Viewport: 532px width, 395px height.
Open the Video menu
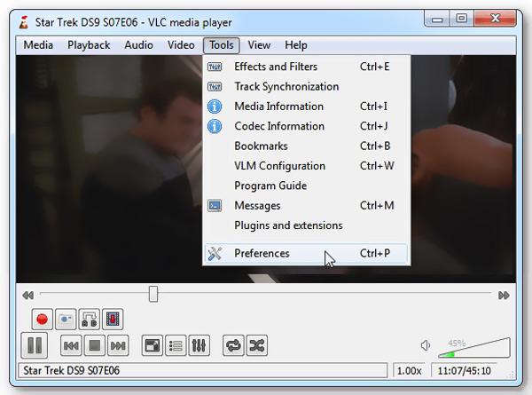coord(181,45)
